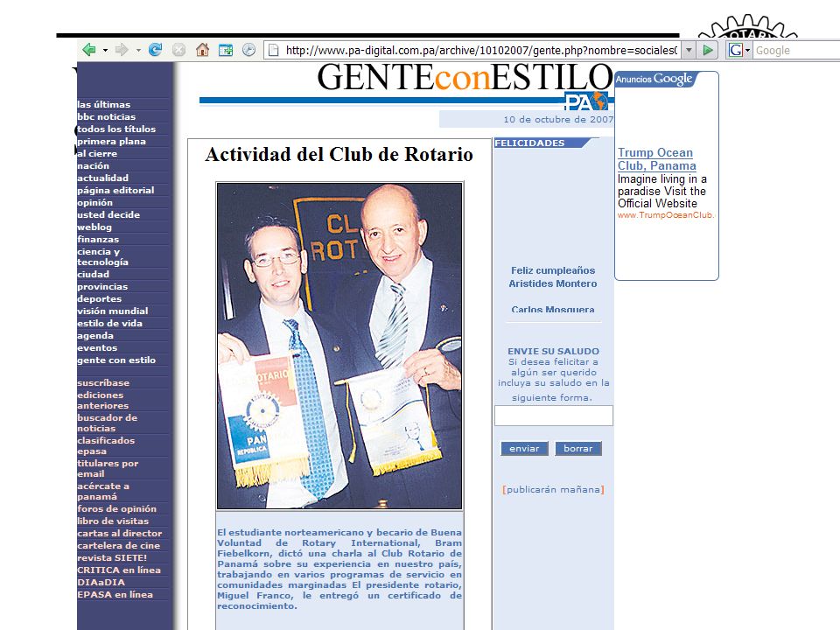840x630 pixels.
Task: Open 'ciudad' section link
Action: click(x=94, y=274)
